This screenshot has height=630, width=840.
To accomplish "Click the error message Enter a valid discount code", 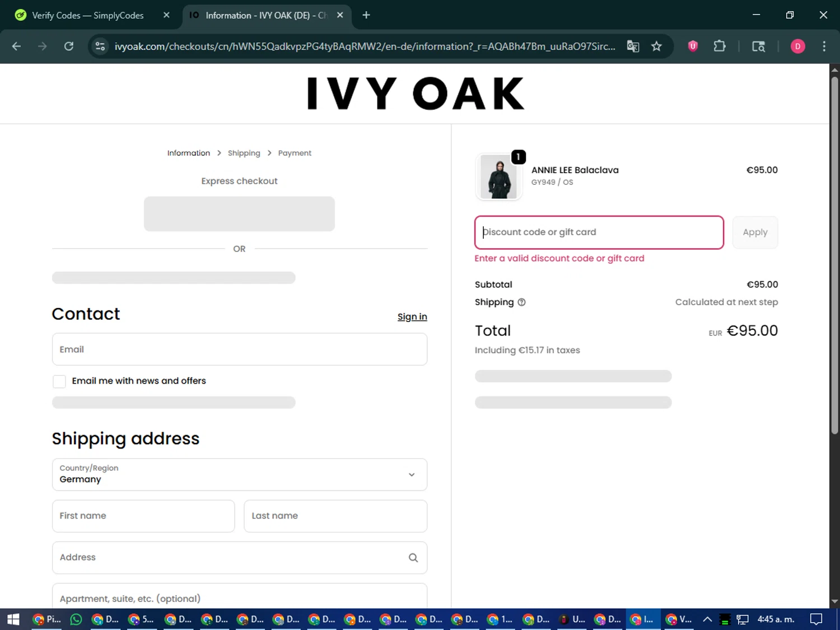I will point(559,259).
